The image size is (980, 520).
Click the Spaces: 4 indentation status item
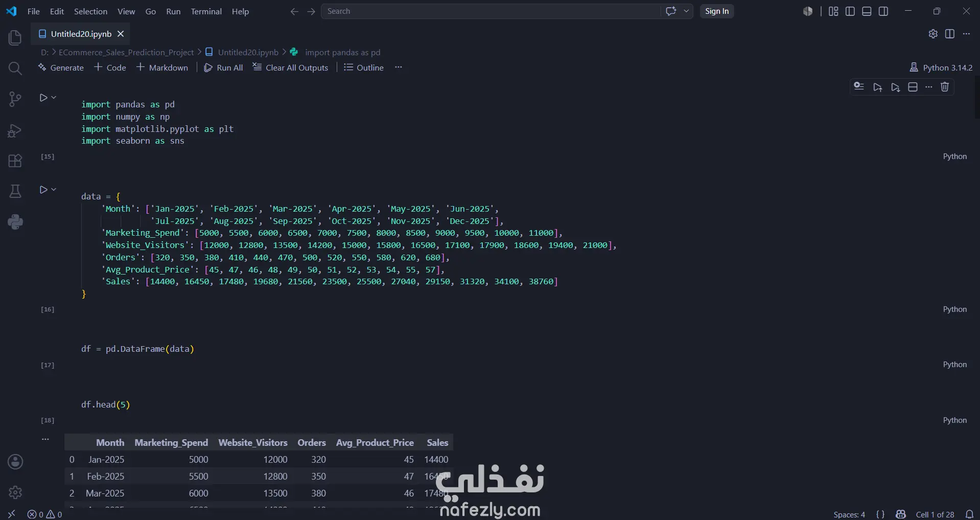coord(849,514)
